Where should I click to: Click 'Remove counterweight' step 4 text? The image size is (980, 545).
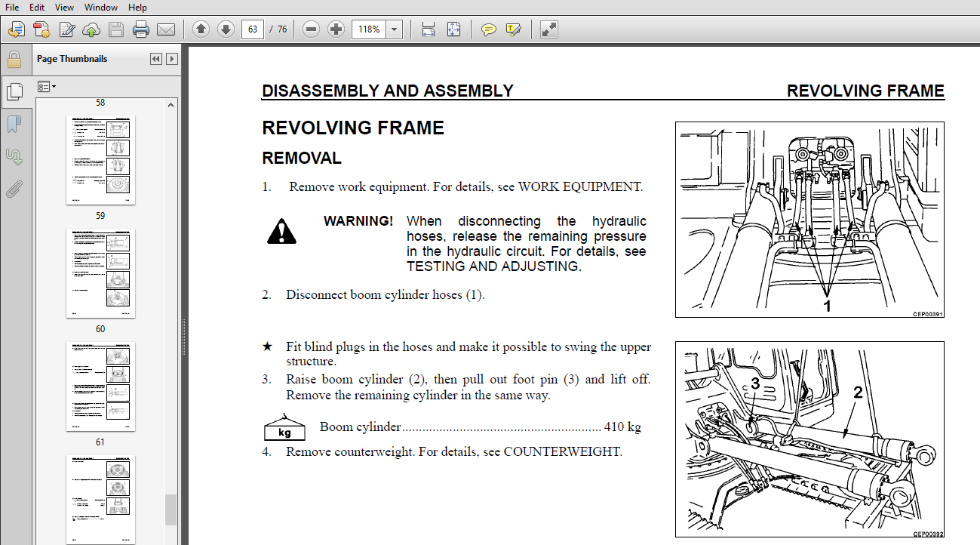pos(454,452)
